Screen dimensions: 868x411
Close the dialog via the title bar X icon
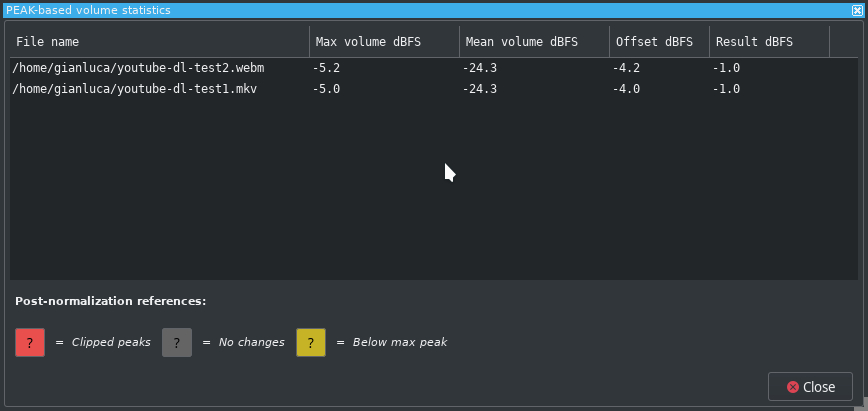857,10
